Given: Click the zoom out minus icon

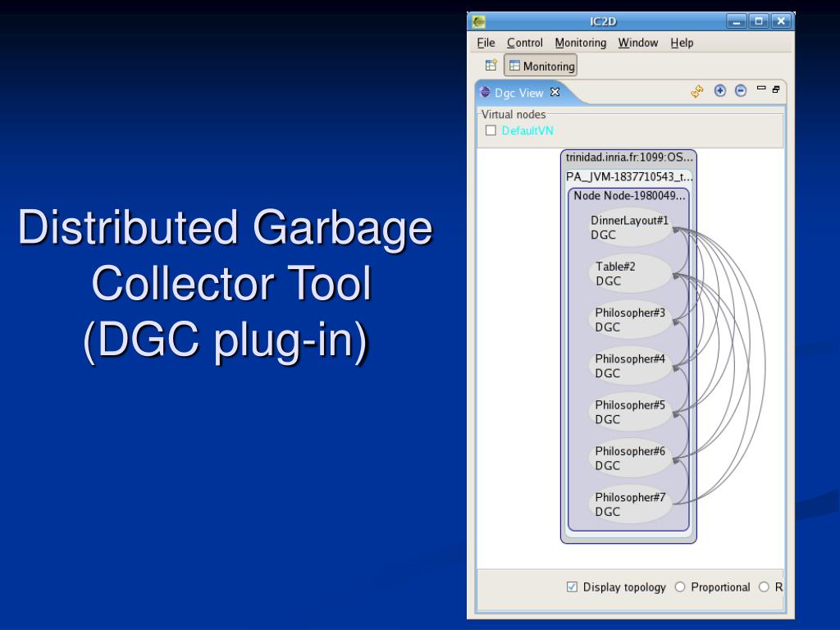Looking at the screenshot, I should (741, 91).
